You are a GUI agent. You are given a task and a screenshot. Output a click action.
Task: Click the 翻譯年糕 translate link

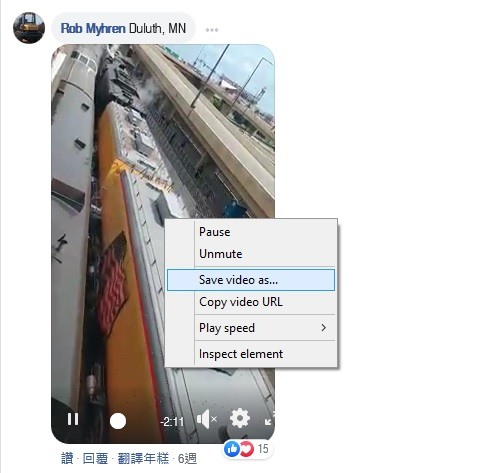(143, 458)
